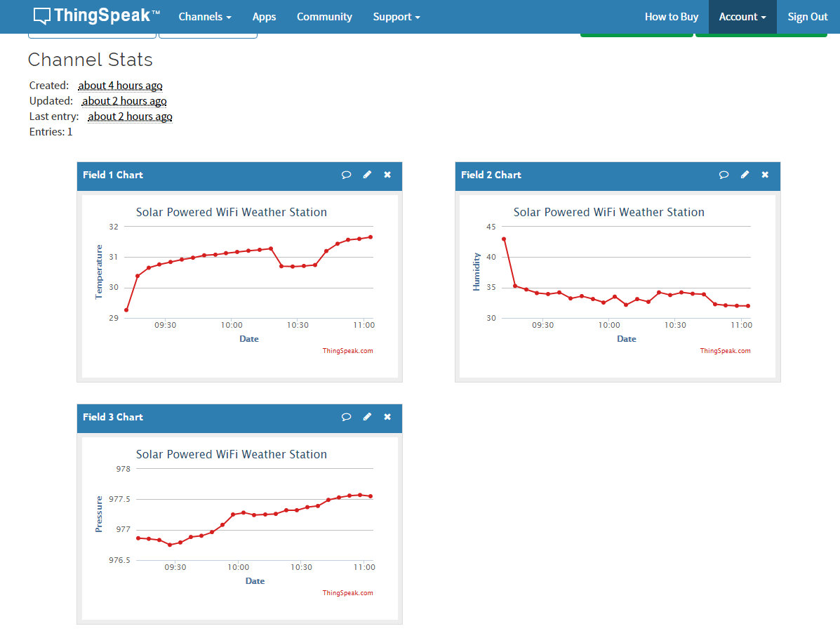Open comments on Field 1 Chart
This screenshot has width=840, height=638.
click(346, 175)
